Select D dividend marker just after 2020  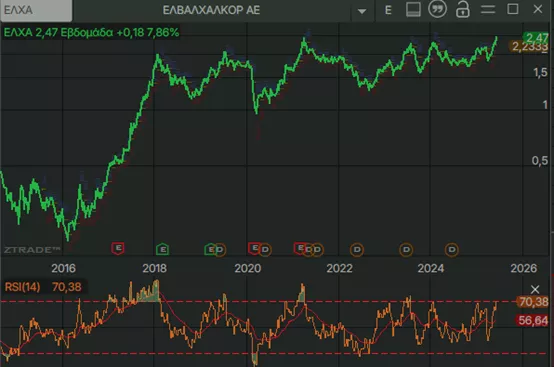[265, 250]
